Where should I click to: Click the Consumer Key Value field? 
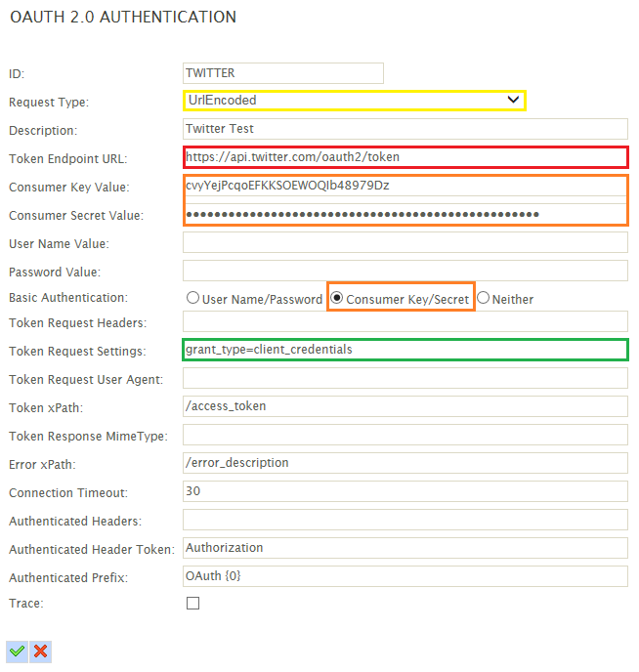405,186
